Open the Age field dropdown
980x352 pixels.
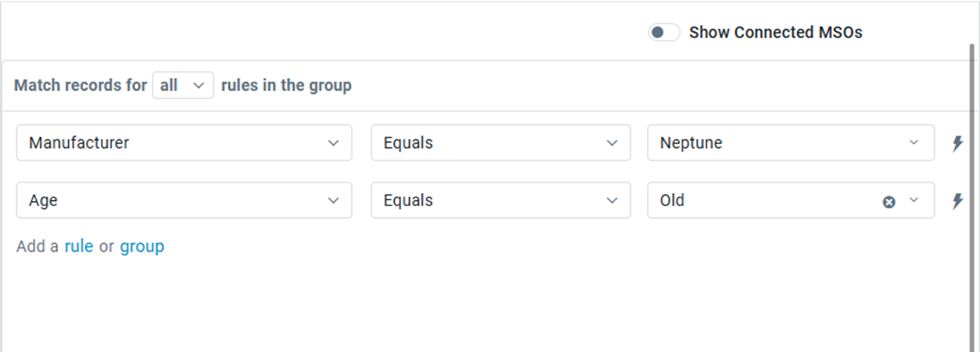point(183,200)
